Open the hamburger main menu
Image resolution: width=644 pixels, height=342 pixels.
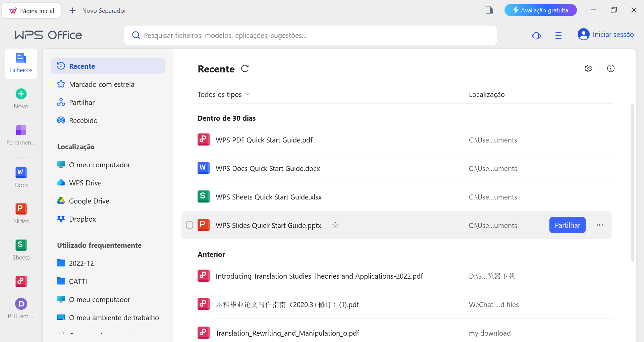(558, 35)
